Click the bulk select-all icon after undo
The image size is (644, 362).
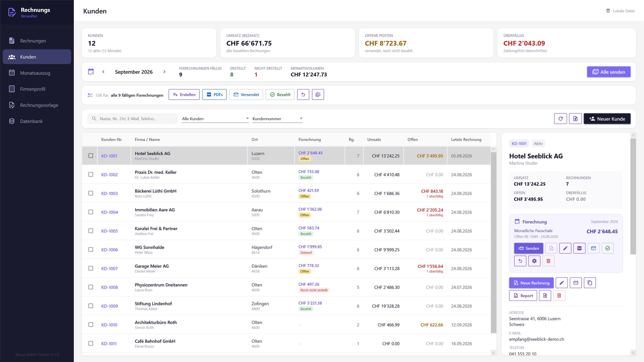point(318,94)
